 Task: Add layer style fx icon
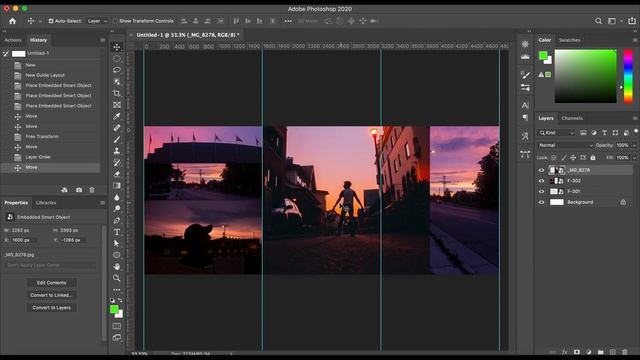tap(564, 351)
